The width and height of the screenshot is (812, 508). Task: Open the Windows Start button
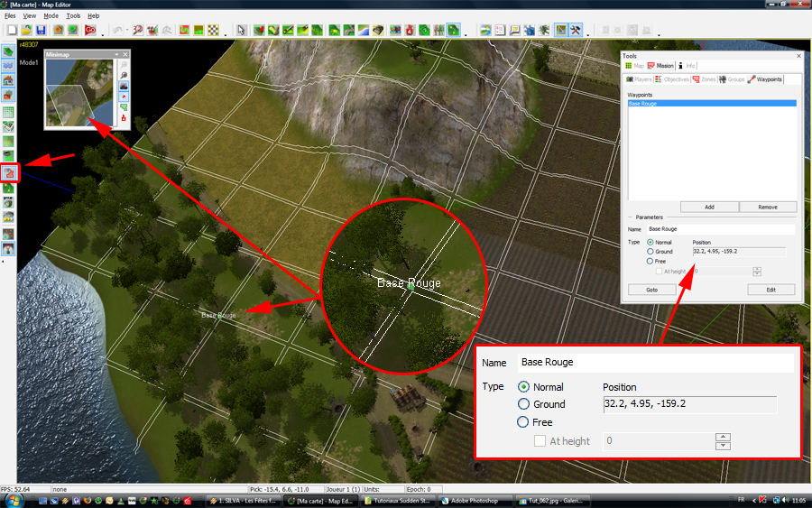(13, 501)
